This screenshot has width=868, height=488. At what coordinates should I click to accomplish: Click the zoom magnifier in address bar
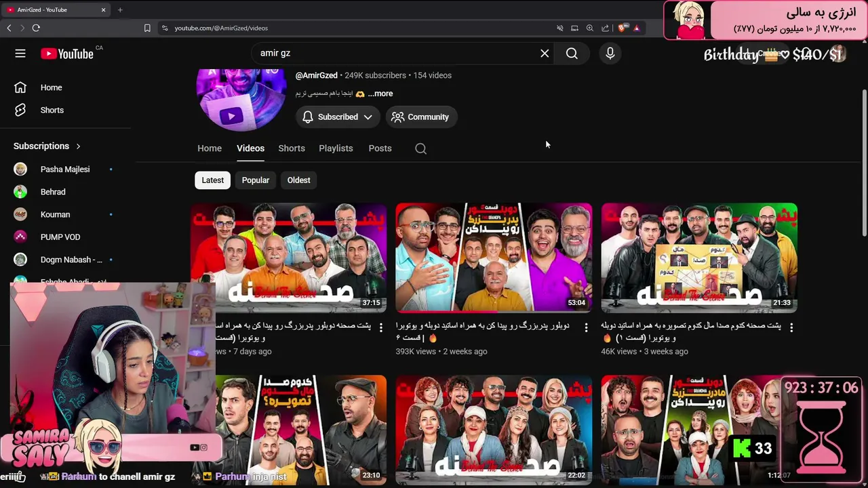point(590,28)
